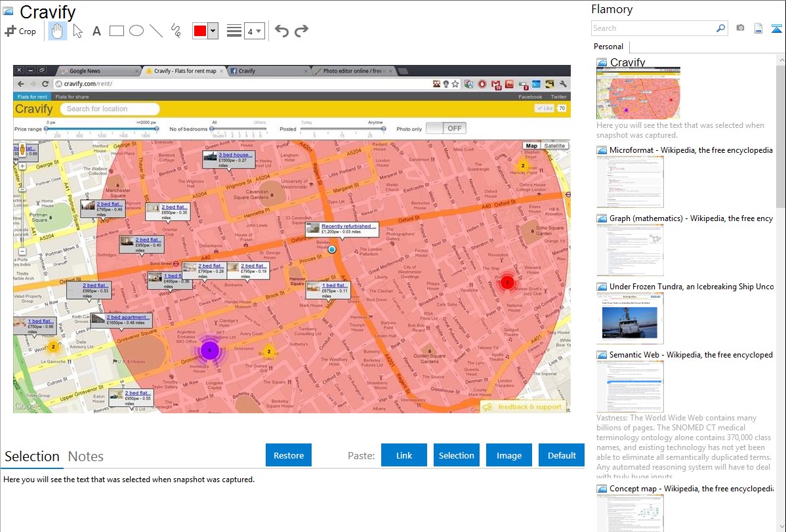Switch to the Notes tab
This screenshot has height=532, width=786.
click(x=86, y=457)
